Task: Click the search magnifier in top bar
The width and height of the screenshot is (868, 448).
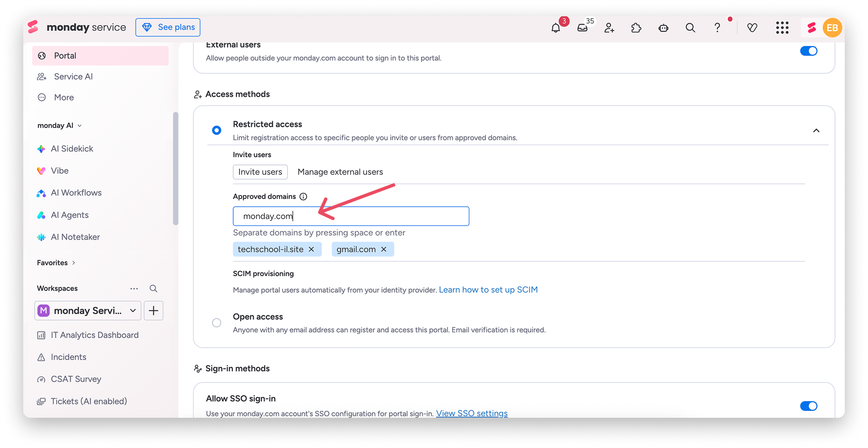Action: (690, 28)
